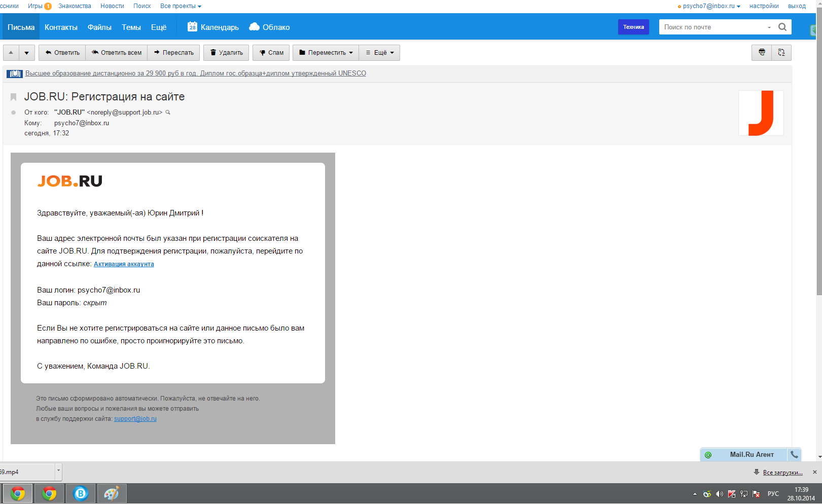Click the JOB.RU logo in the email
Viewport: 822px width, 504px height.
click(70, 181)
